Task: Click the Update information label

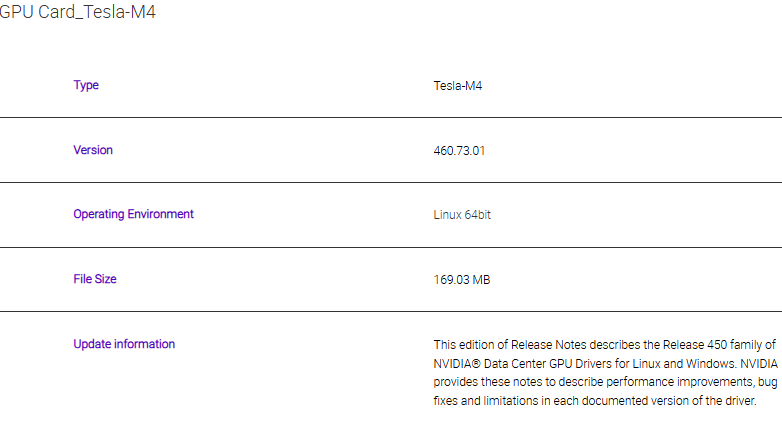Action: [124, 344]
